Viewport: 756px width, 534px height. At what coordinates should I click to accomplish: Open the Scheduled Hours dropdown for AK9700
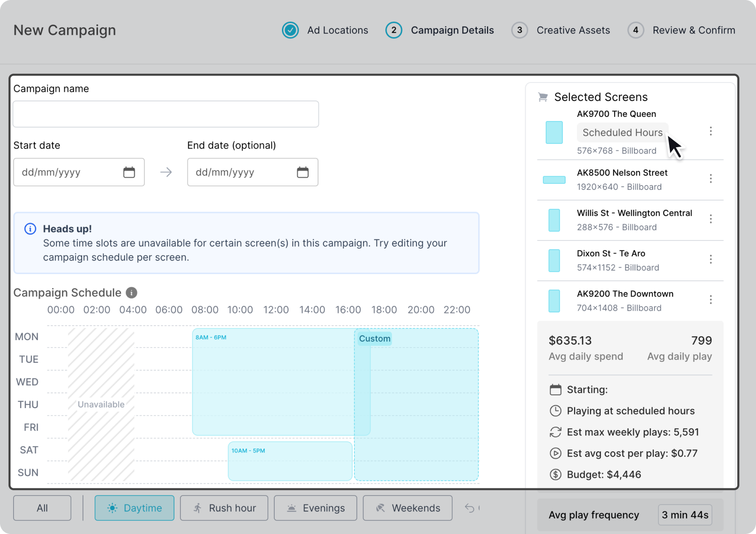click(622, 132)
